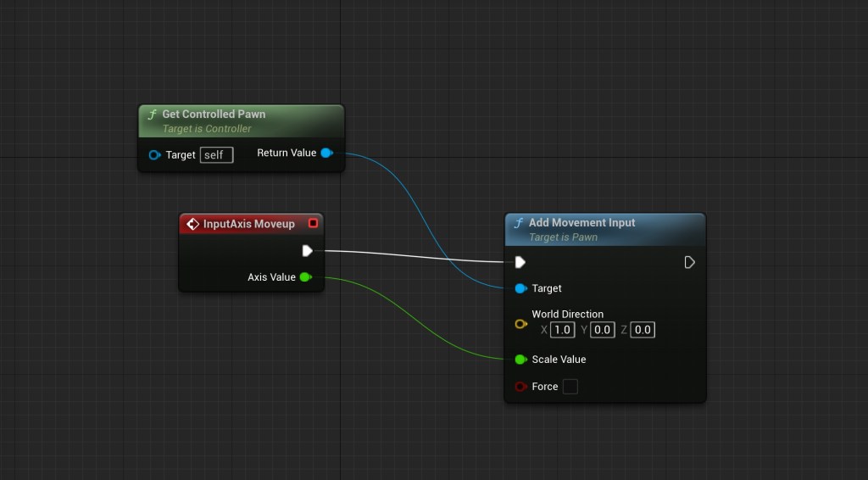Enable the Force checkbox

click(570, 387)
